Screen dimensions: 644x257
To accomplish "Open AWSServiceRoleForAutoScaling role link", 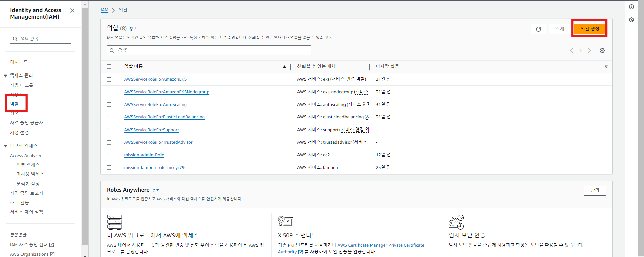I will point(155,105).
